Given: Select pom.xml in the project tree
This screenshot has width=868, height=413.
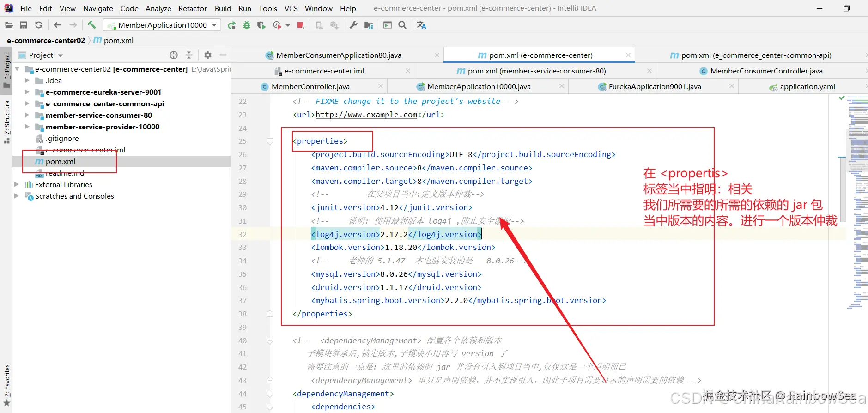Looking at the screenshot, I should (60, 161).
